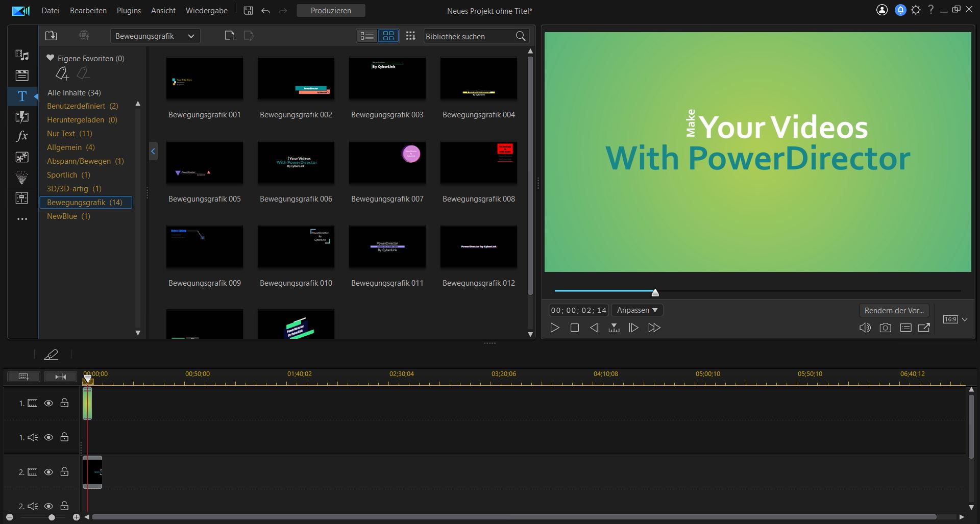This screenshot has height=524, width=980.
Task: Open the Bewegungsgrafik category dropdown
Action: click(x=155, y=36)
